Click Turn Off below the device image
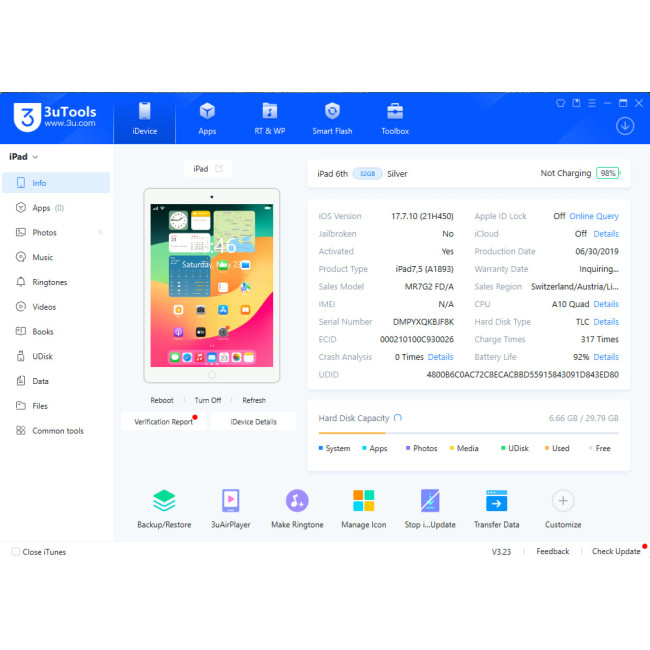 [x=208, y=400]
